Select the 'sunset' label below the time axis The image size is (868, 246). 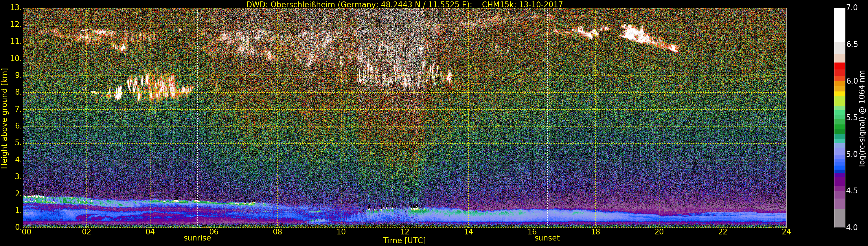tap(547, 238)
